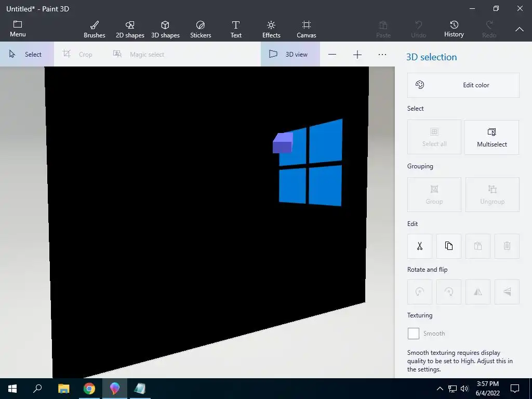Open File Explorer from taskbar
532x399 pixels.
(x=63, y=389)
